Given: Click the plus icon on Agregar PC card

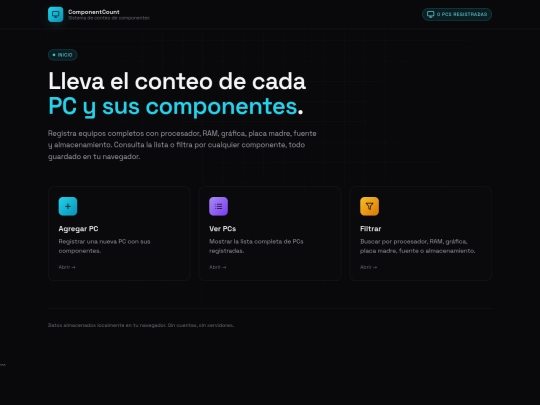Looking at the screenshot, I should (68, 206).
